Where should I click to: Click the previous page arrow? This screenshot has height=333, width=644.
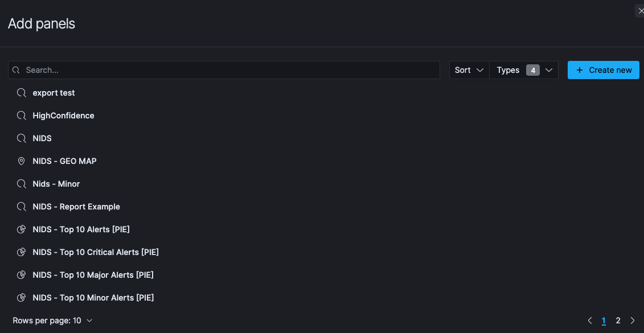point(589,320)
